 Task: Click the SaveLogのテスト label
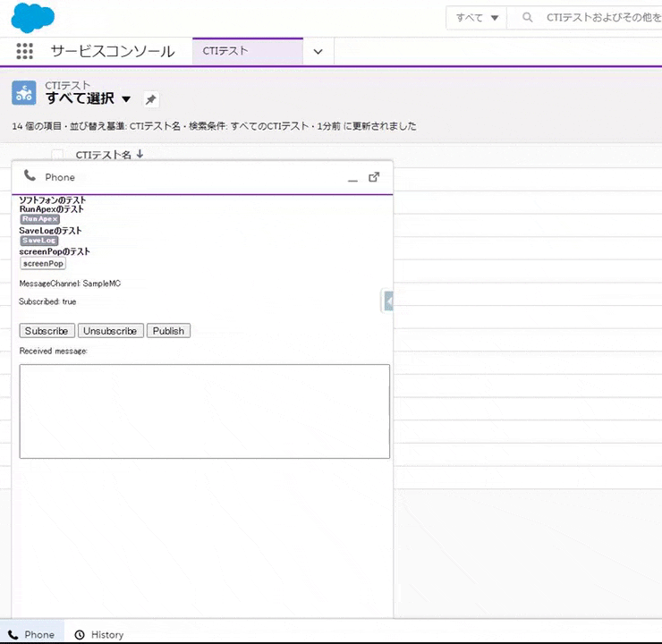(50, 231)
